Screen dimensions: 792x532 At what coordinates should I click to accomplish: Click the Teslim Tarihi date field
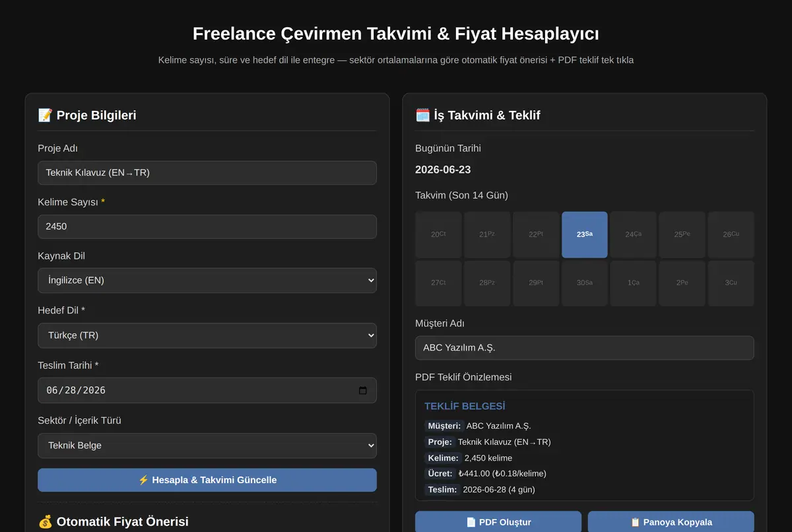(207, 390)
